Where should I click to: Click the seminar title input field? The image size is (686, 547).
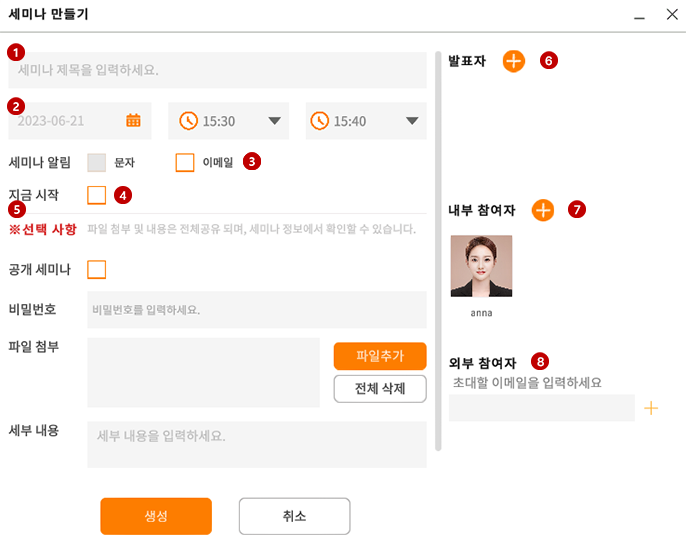pyautogui.click(x=217, y=70)
